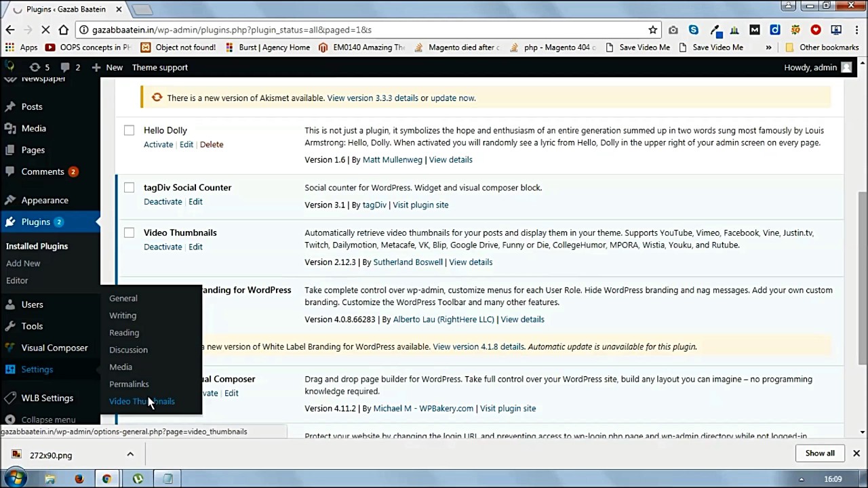Open the comments bubble in admin bar
The height and width of the screenshot is (488, 868).
[x=71, y=67]
